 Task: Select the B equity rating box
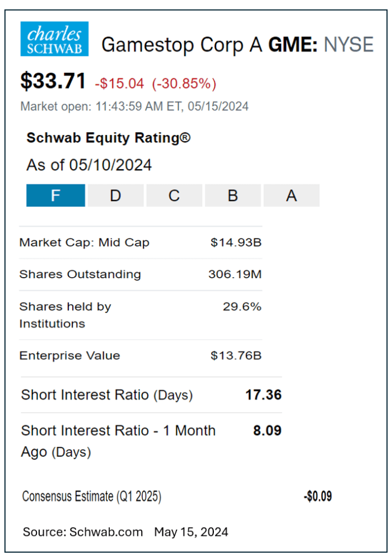[232, 195]
